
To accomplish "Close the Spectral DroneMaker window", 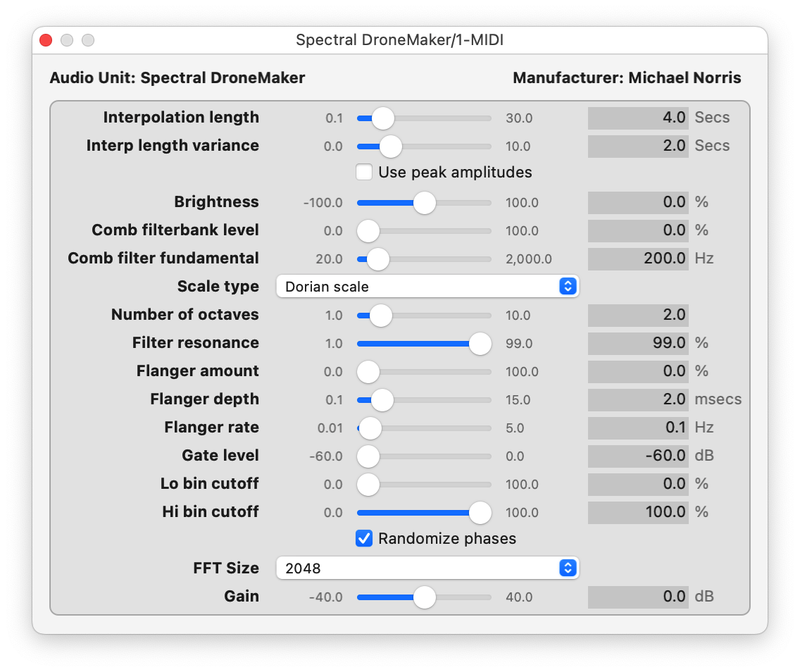I will point(46,40).
